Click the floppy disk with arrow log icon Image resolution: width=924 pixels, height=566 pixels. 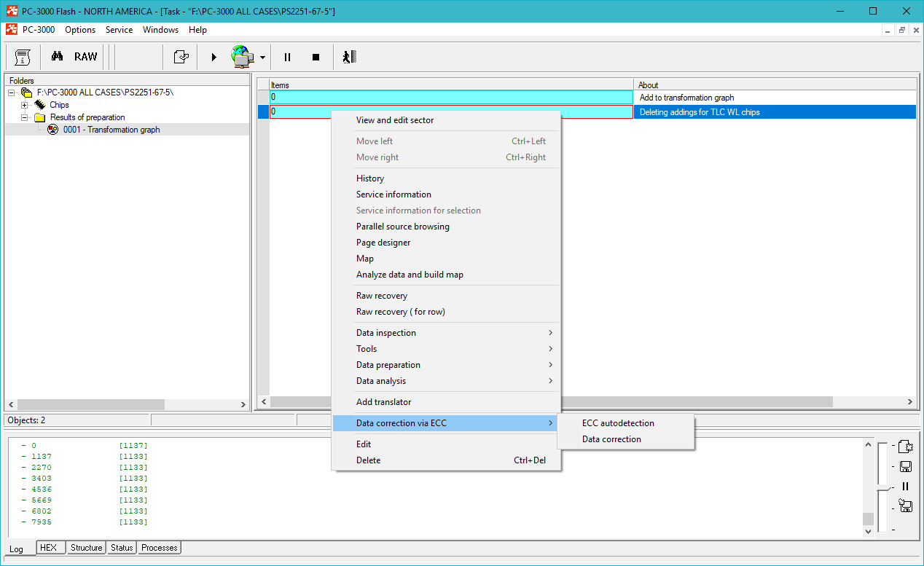click(906, 505)
